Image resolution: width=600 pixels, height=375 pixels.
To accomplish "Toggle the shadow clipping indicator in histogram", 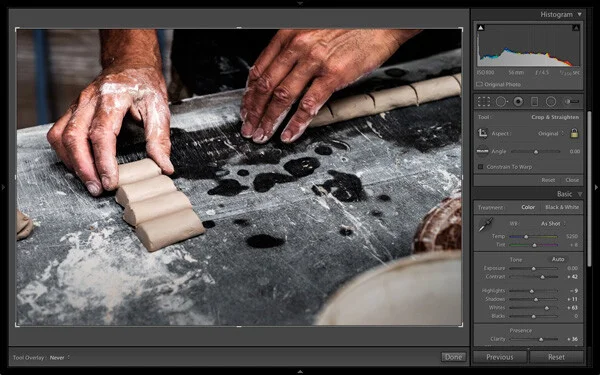I will click(x=481, y=28).
